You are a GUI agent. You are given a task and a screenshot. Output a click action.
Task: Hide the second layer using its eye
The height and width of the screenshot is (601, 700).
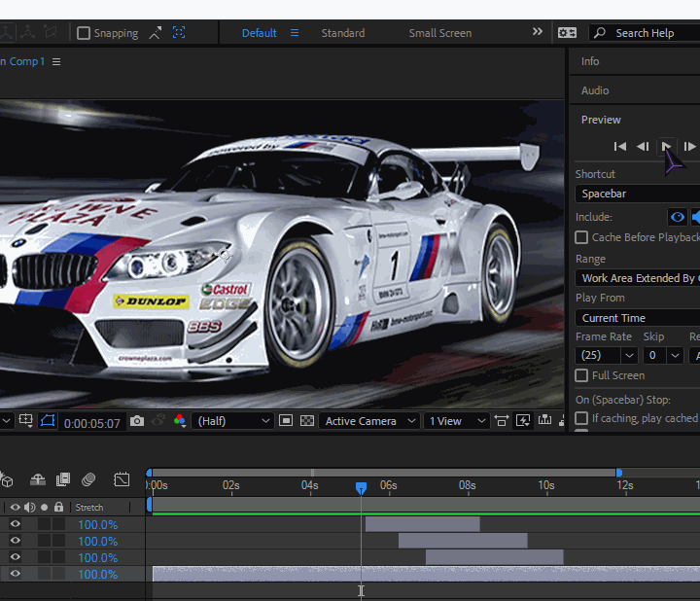coord(16,541)
